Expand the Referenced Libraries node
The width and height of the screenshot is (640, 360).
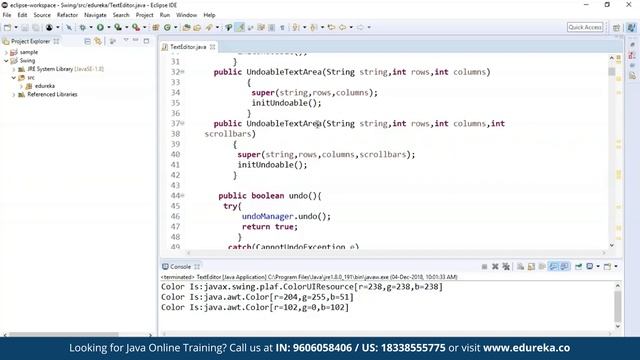point(13,95)
